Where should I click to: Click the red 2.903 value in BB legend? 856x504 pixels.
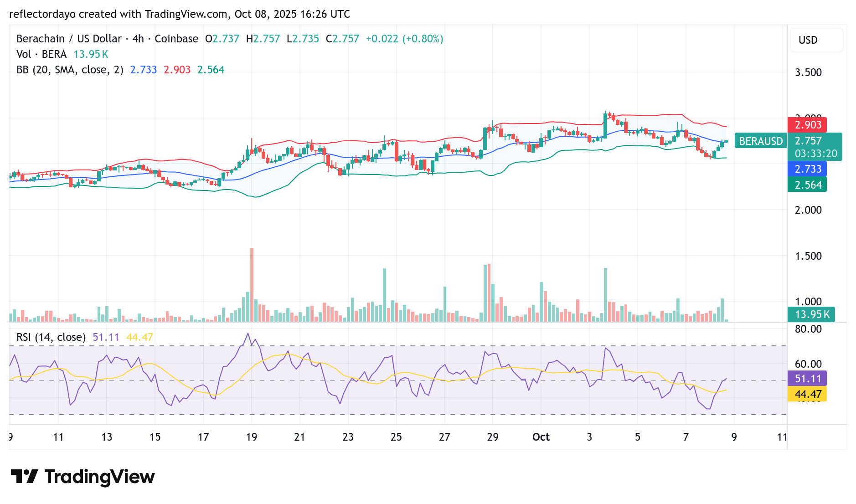pos(177,70)
